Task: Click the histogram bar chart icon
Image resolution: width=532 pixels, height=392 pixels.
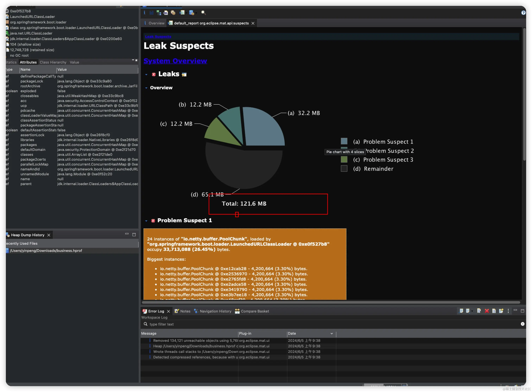Action: pyautogui.click(x=151, y=13)
